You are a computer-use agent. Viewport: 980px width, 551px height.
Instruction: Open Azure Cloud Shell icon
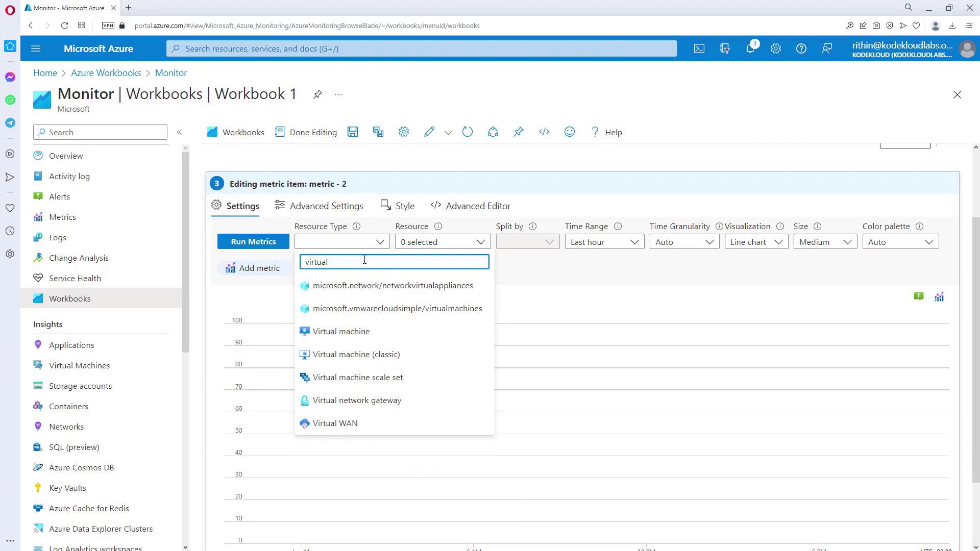[x=699, y=48]
